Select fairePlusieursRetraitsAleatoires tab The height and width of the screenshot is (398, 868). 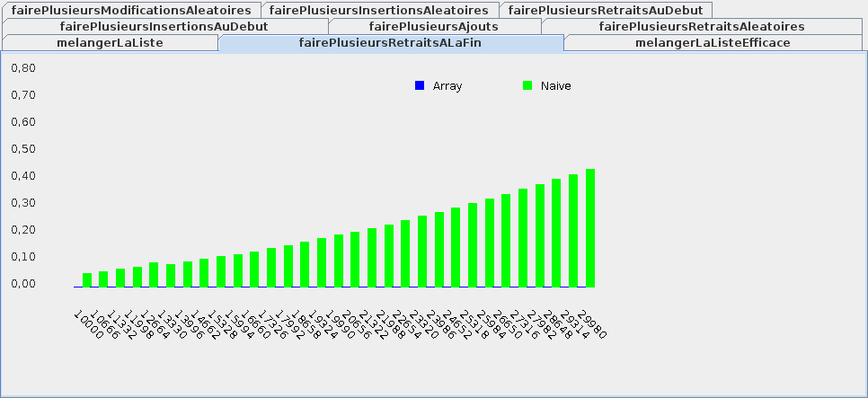click(x=702, y=26)
